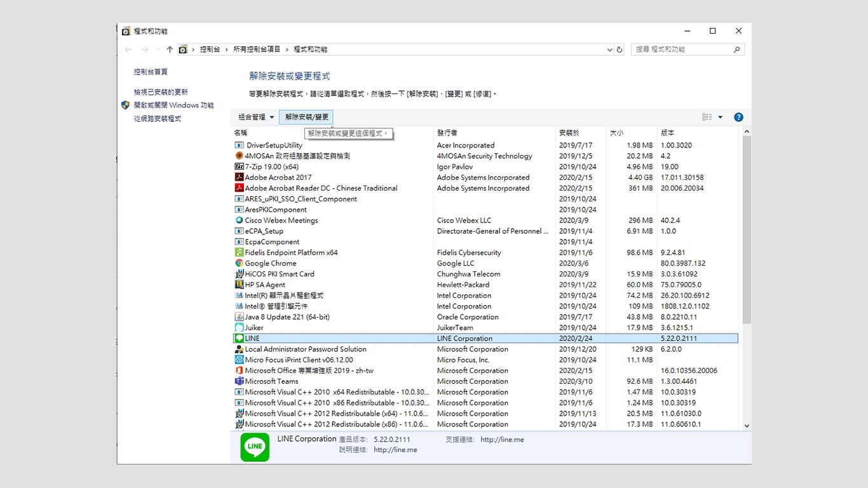Click Fidelis Endpoint Platform icon
868x488 pixels.
(240, 252)
